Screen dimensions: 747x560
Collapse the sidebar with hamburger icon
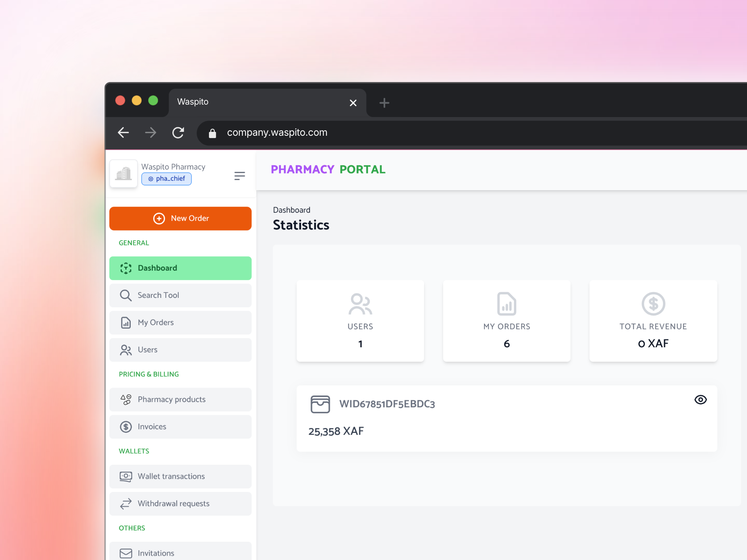[240, 176]
